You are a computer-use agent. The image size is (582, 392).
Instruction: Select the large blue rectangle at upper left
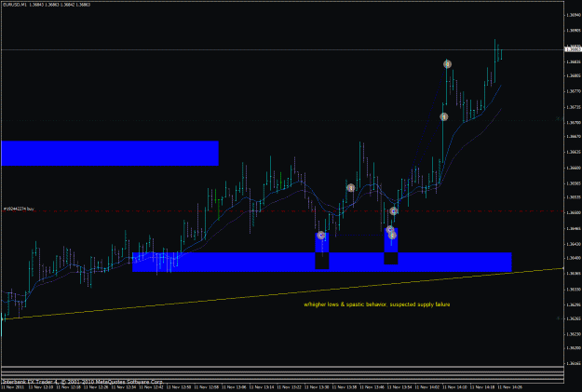coord(110,153)
